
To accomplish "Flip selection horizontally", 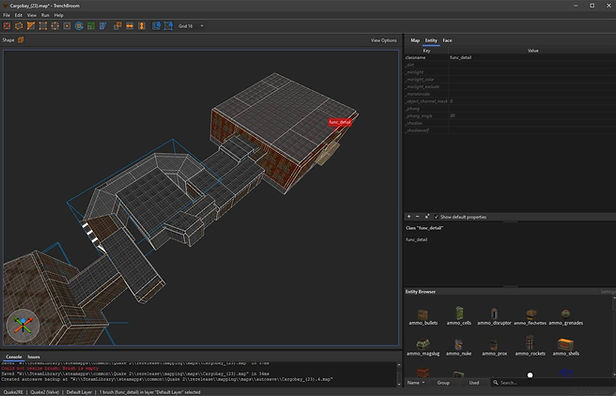I will pos(130,26).
